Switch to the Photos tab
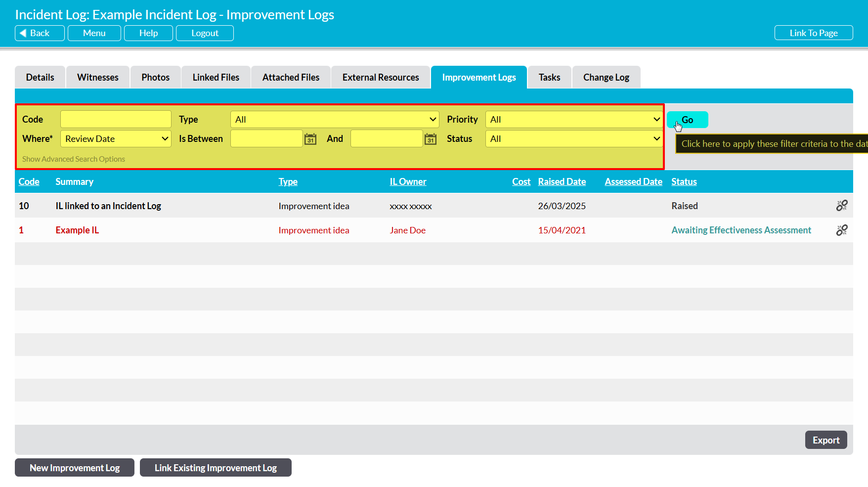Screen dimensions: 868x487 click(x=156, y=77)
